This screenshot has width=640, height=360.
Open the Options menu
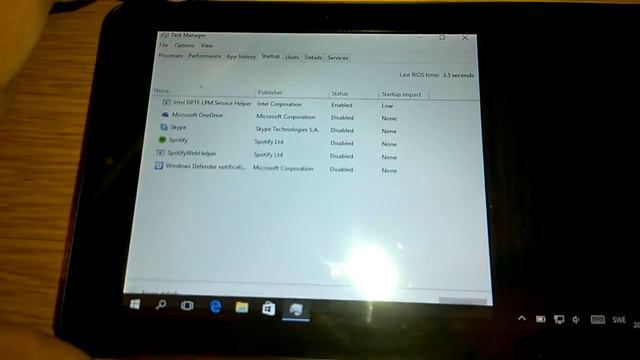(184, 45)
